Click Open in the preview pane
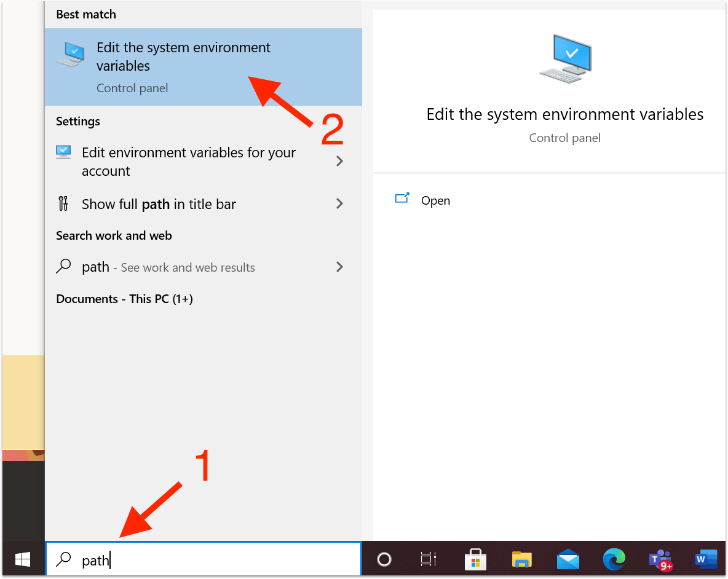The image size is (728, 579). [435, 200]
